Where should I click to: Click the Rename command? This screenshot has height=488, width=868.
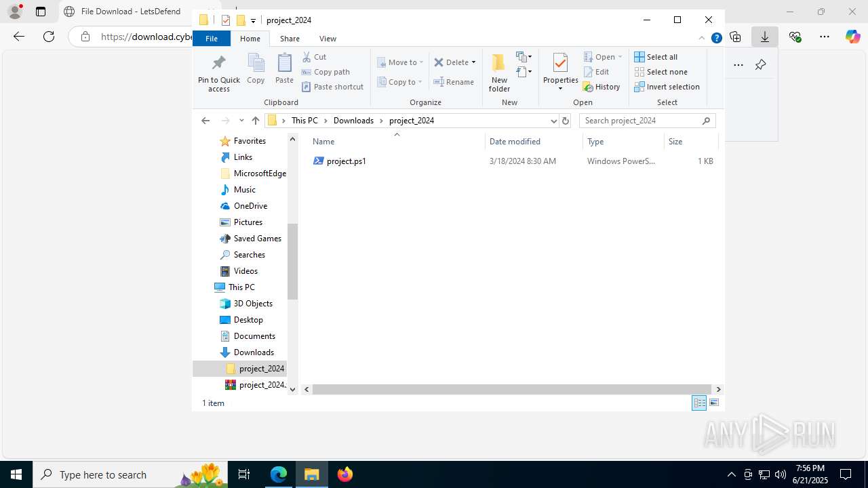(x=454, y=82)
